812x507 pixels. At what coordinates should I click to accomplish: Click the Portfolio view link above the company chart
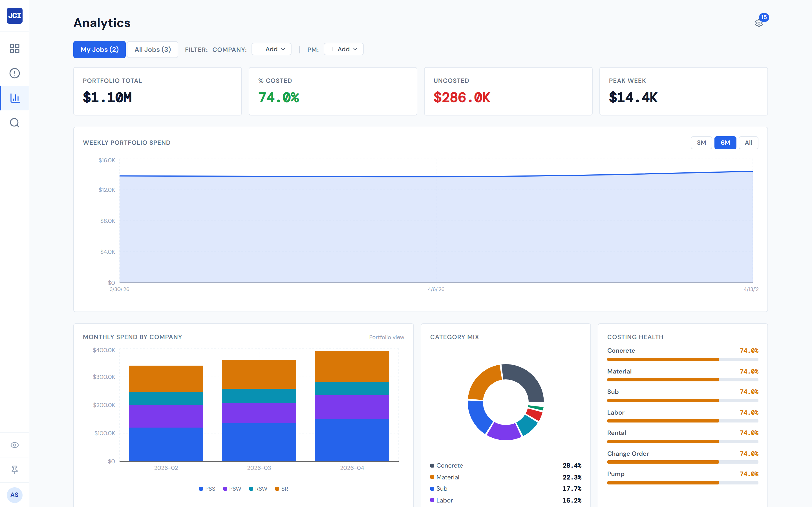[x=387, y=337]
